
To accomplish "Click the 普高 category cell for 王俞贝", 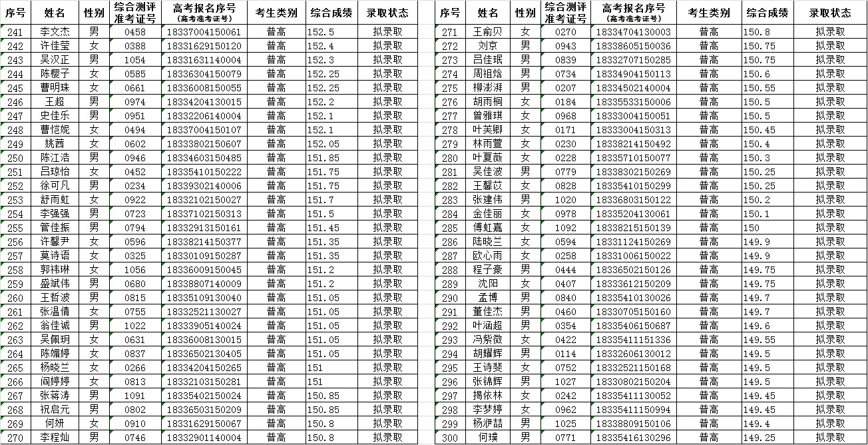I will point(708,32).
